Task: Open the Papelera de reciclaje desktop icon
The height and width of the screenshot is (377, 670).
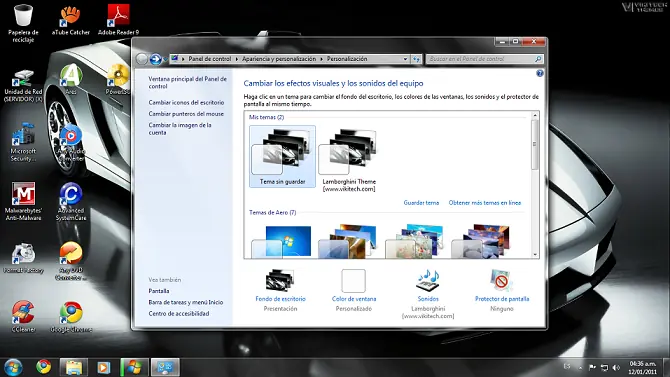Action: click(23, 24)
